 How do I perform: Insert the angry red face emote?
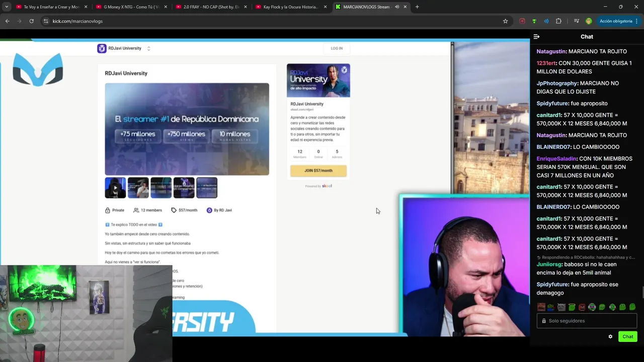coord(582,307)
